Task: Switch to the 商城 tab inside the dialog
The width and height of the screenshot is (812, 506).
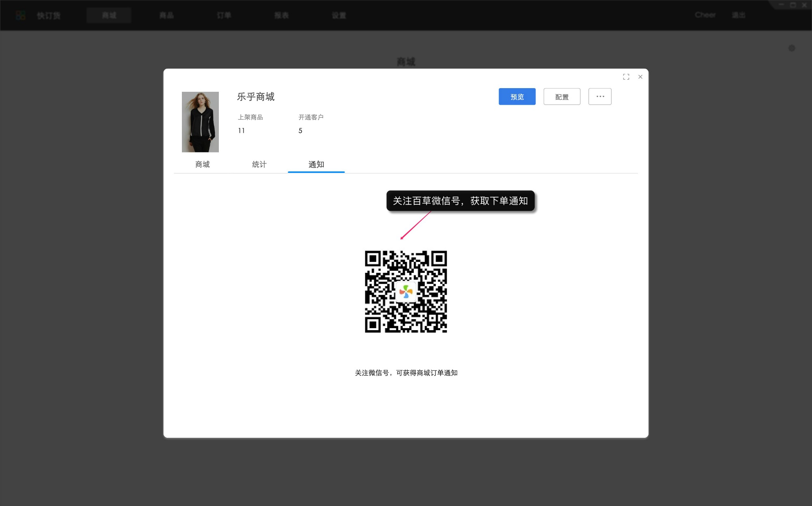Action: pyautogui.click(x=202, y=164)
